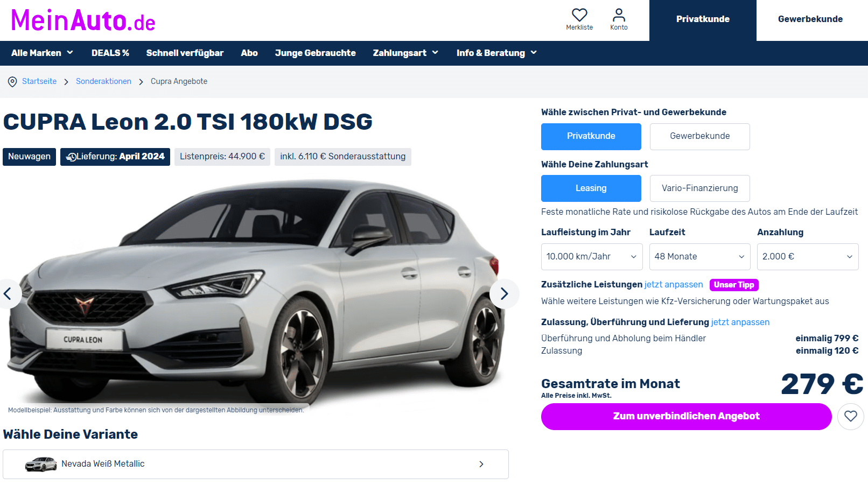Open Laufleistung im Jahr dropdown
This screenshot has width=868, height=485.
(x=592, y=257)
